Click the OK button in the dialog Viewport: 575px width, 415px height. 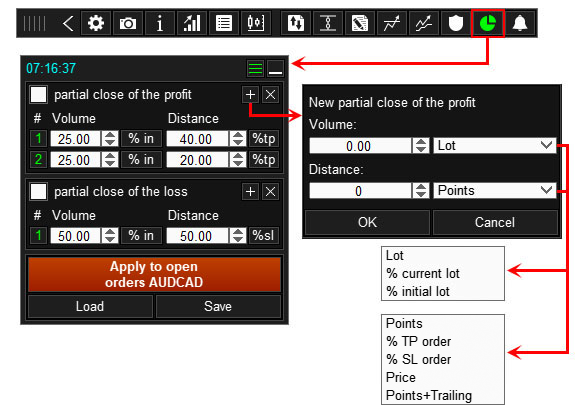tap(367, 222)
